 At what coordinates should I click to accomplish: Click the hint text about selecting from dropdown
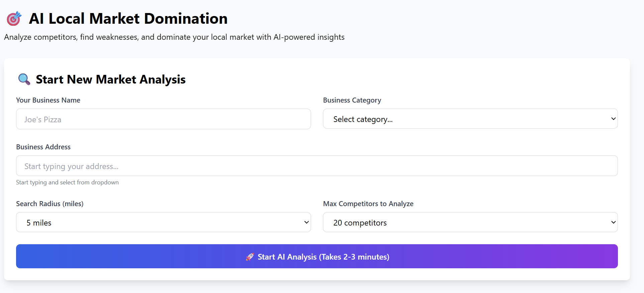tap(67, 182)
